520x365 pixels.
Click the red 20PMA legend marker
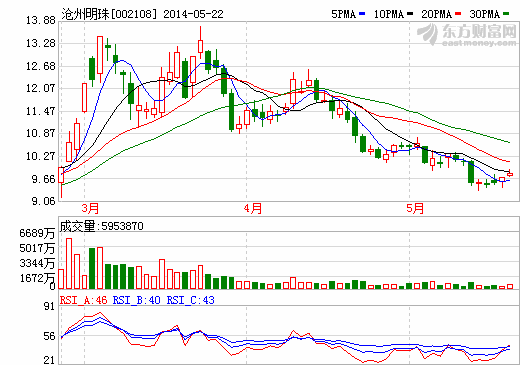pos(458,14)
